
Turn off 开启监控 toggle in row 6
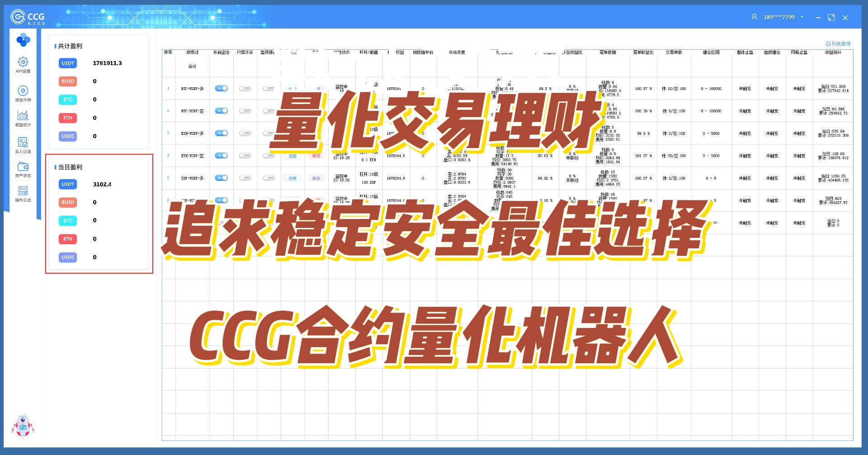221,200
